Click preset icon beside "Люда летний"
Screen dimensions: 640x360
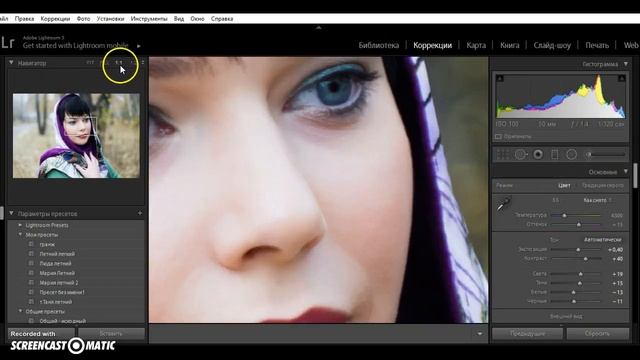(31, 263)
